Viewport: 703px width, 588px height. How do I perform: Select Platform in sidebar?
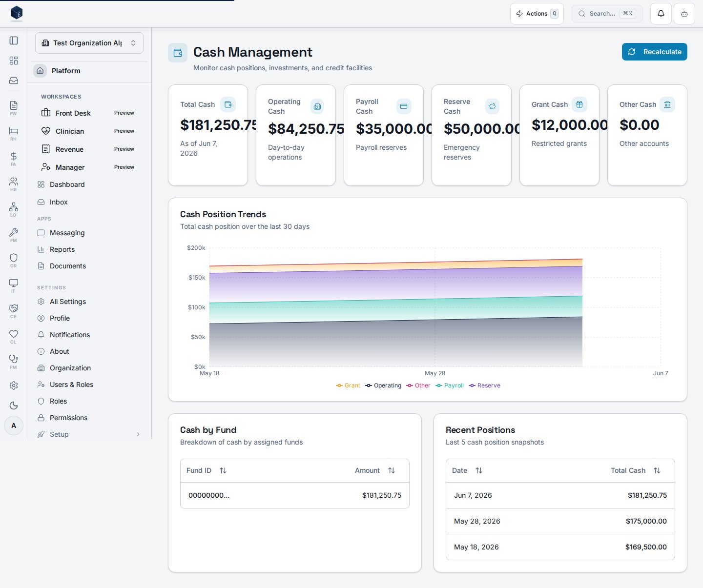[x=89, y=71]
